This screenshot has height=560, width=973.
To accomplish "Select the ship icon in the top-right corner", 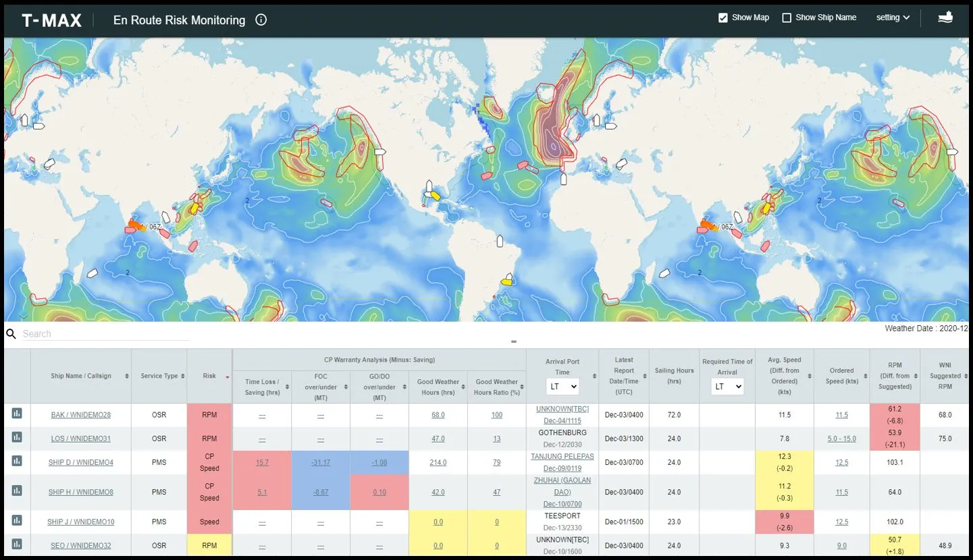I will click(x=945, y=17).
